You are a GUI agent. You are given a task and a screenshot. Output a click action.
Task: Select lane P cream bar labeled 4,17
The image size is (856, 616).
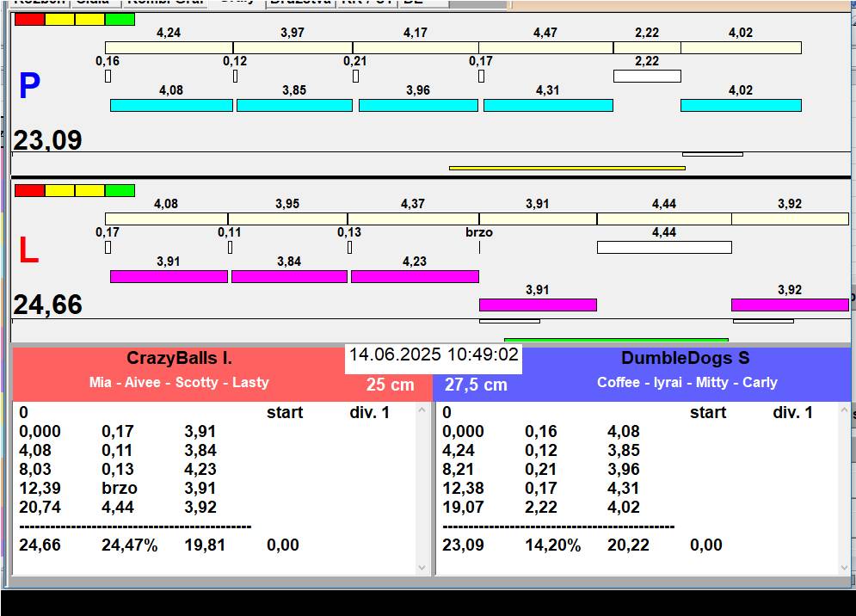click(416, 47)
